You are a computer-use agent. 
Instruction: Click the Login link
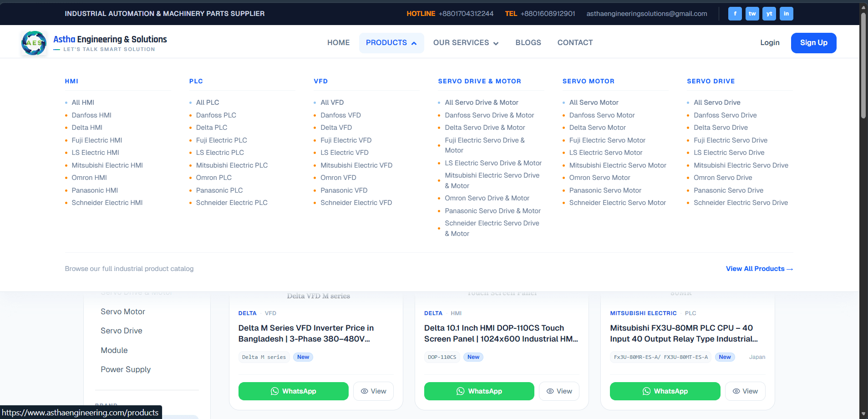coord(770,43)
